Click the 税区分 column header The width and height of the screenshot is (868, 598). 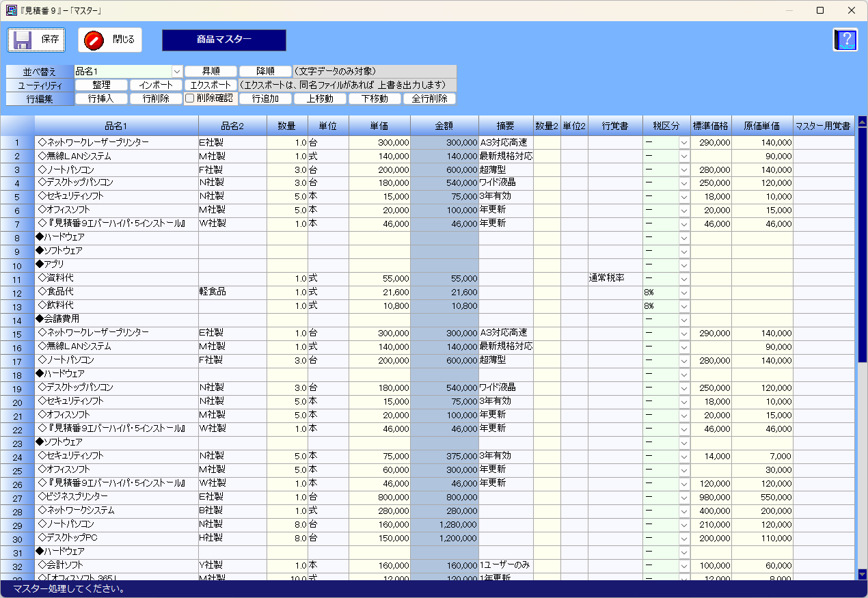[666, 126]
